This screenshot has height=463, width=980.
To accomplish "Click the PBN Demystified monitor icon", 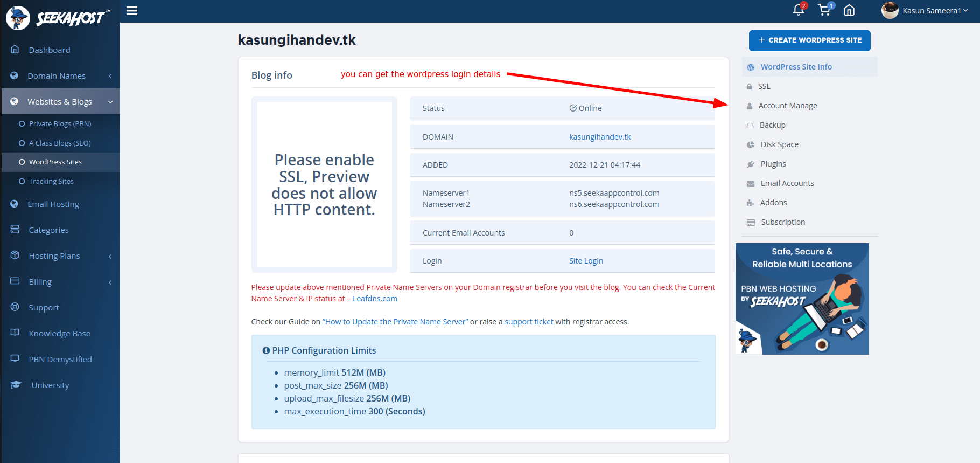I will [15, 359].
